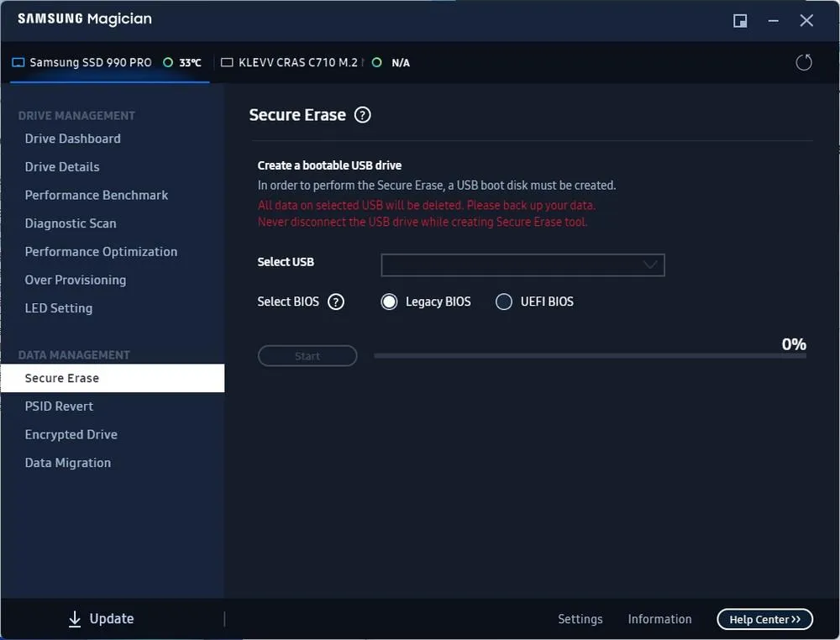Open the Select USB dropdown

click(x=522, y=265)
